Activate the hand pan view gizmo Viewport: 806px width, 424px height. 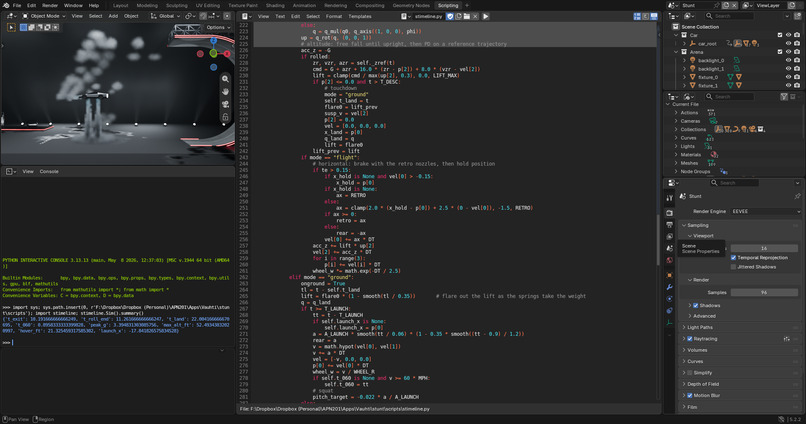[225, 91]
